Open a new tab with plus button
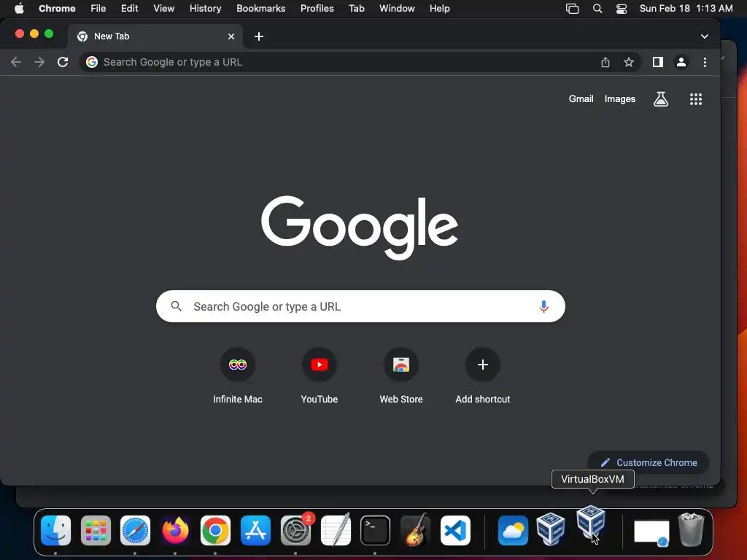Screen dimensions: 747x560 pos(259,36)
